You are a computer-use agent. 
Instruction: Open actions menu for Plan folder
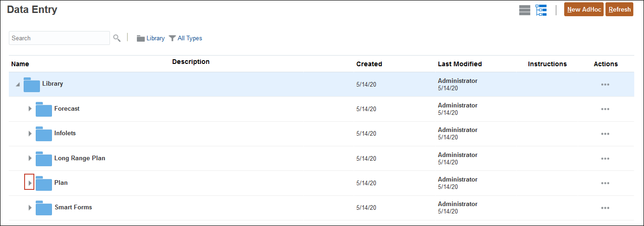point(605,183)
